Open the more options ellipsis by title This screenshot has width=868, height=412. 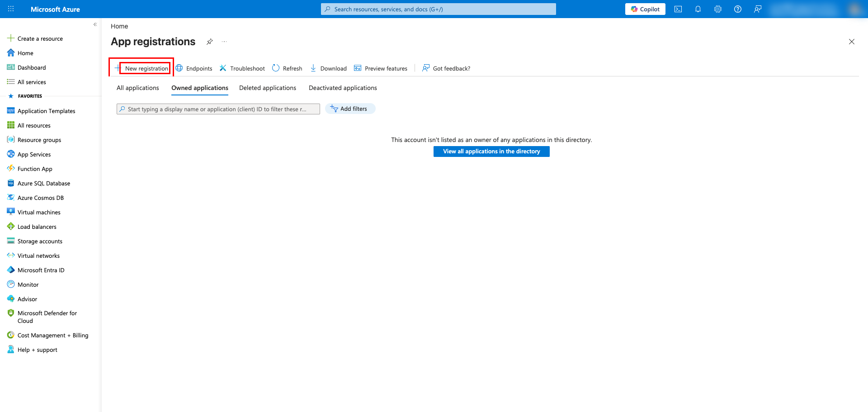(224, 42)
